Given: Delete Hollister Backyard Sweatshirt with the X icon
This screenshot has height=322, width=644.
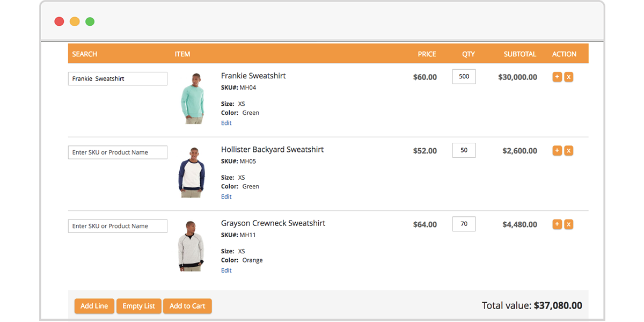Looking at the screenshot, I should click(569, 151).
